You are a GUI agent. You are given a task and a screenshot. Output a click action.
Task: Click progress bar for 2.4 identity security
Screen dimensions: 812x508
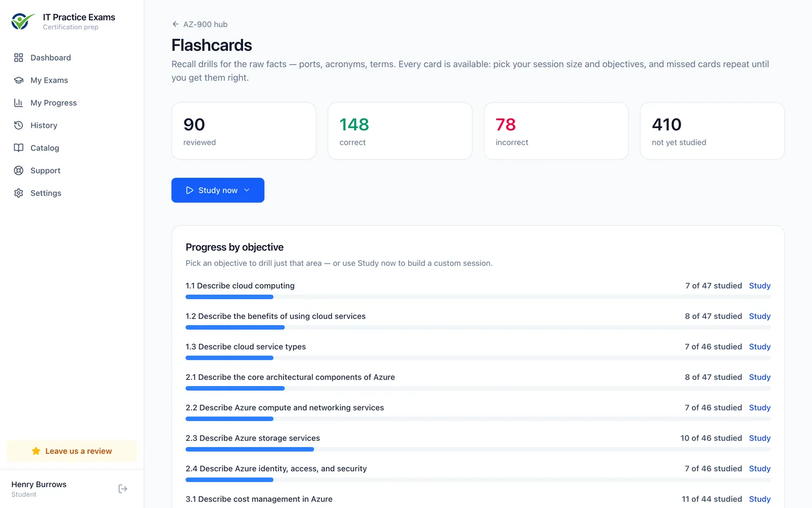pyautogui.click(x=478, y=480)
